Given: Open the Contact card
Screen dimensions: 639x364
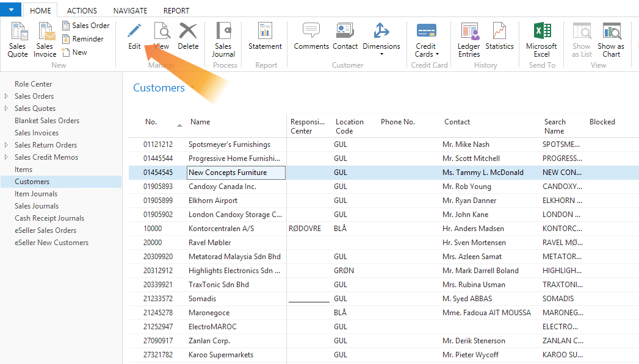Looking at the screenshot, I should 345,37.
